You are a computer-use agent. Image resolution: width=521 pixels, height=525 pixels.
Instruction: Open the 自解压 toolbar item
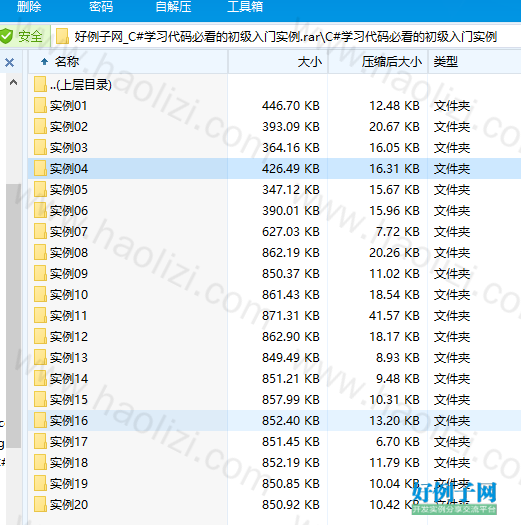pos(173,7)
